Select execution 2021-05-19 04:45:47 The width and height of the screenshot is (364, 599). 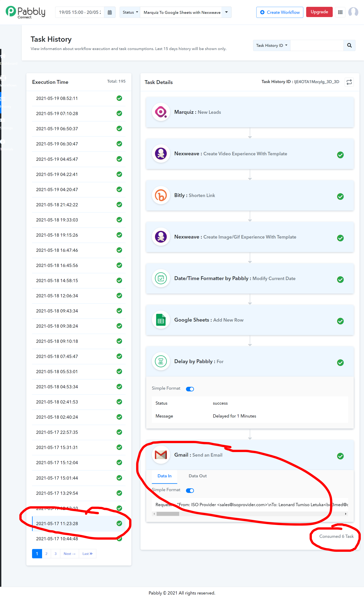tap(79, 159)
